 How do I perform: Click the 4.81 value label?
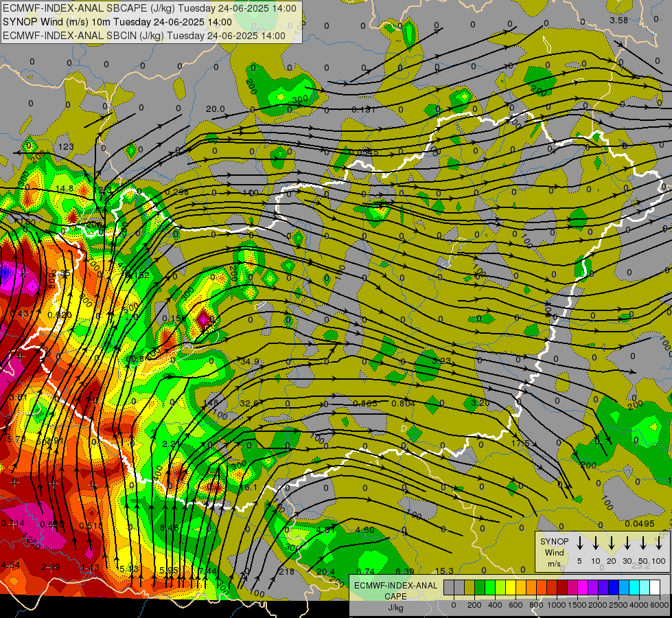point(326,530)
